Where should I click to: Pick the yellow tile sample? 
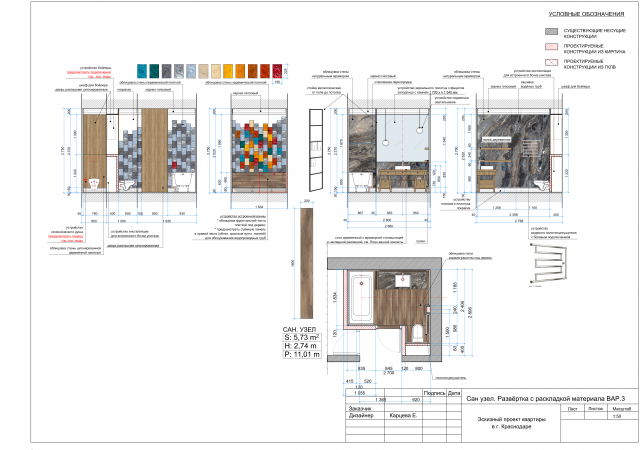tap(228, 71)
